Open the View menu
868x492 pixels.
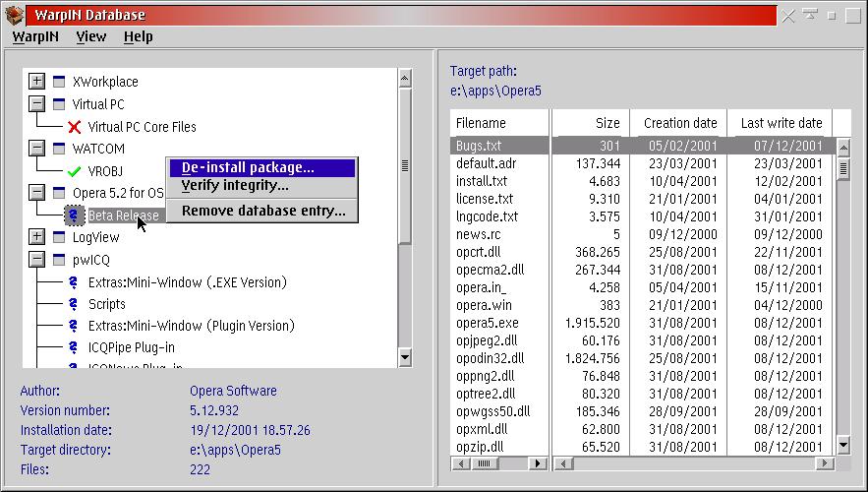(91, 37)
